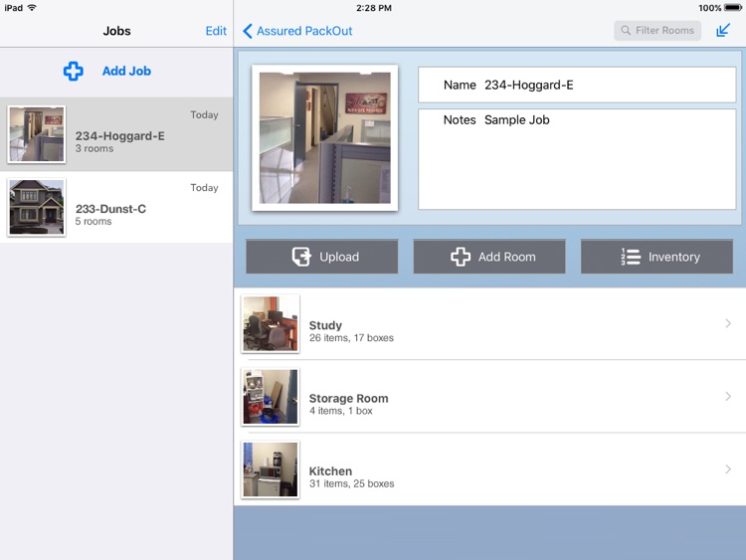Select the 234-Hoggard-E job

coord(116,134)
